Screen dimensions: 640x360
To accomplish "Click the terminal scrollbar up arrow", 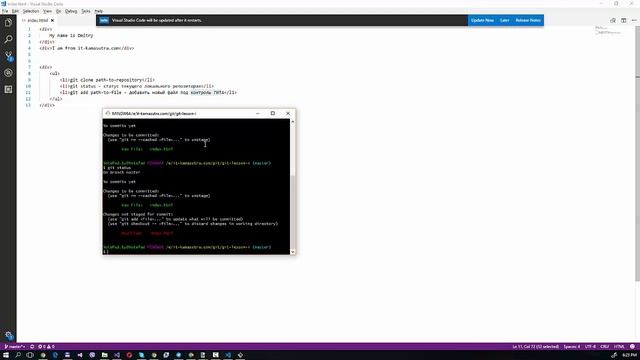I will point(293,122).
